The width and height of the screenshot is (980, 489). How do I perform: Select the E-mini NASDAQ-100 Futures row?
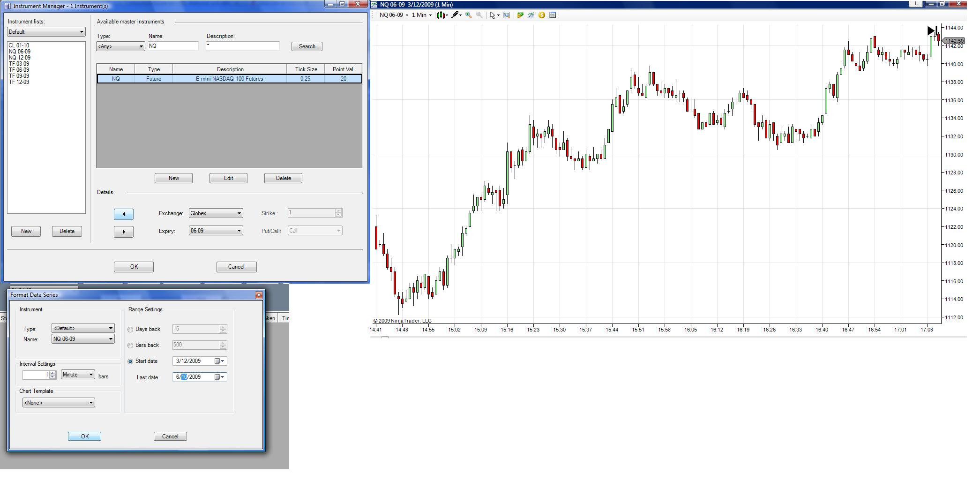click(x=230, y=79)
